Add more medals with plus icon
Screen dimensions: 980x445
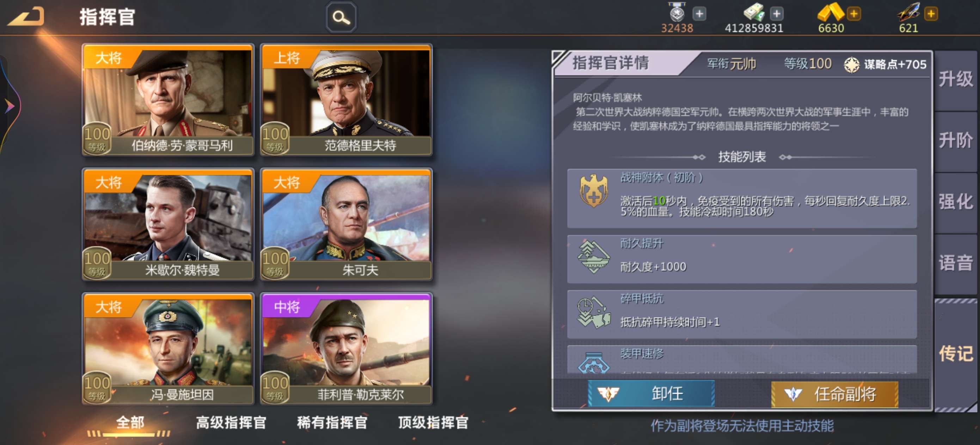(699, 14)
